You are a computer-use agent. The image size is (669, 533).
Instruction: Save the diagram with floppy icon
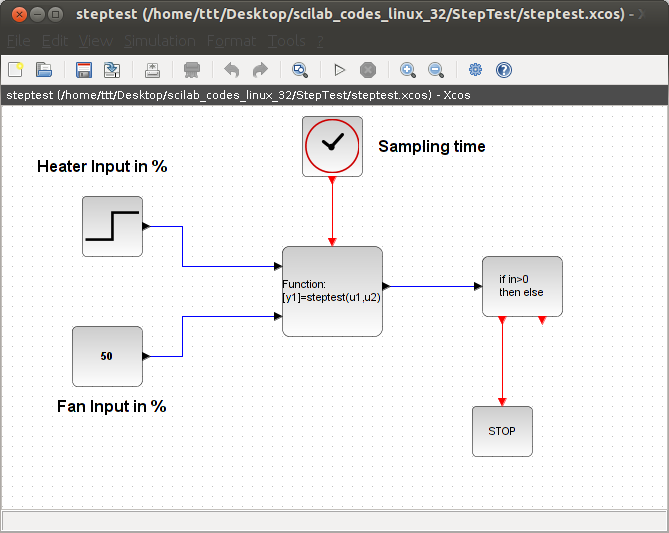pos(84,70)
